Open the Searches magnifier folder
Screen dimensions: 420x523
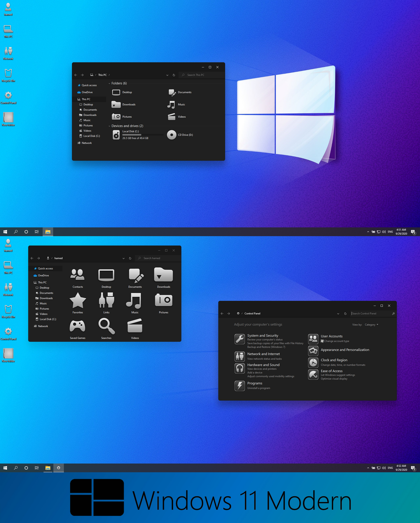[x=106, y=329]
